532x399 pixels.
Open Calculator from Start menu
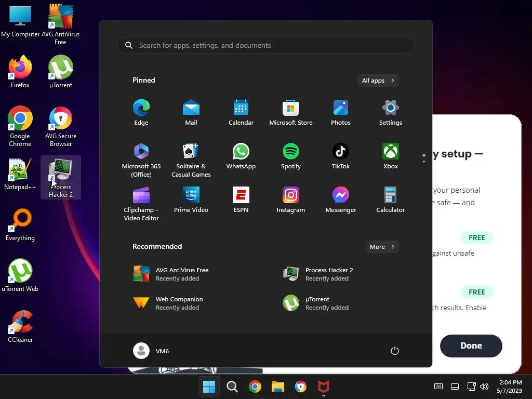tap(391, 200)
